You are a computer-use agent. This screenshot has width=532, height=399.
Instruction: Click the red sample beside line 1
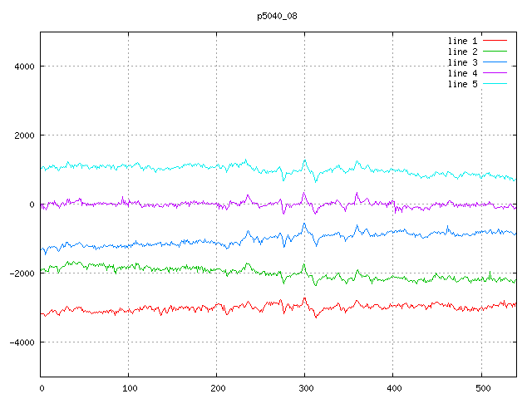coord(495,41)
